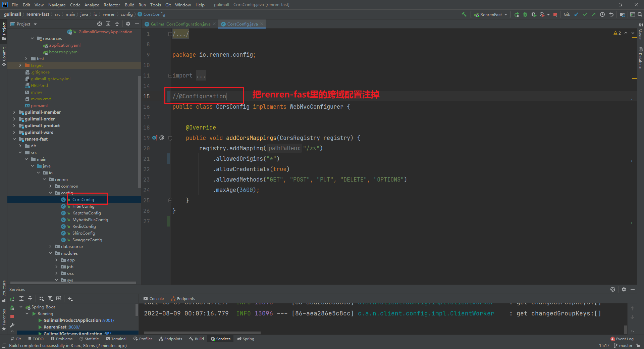Open Project panel settings gear
Screen dimensions: 644x349
point(128,24)
